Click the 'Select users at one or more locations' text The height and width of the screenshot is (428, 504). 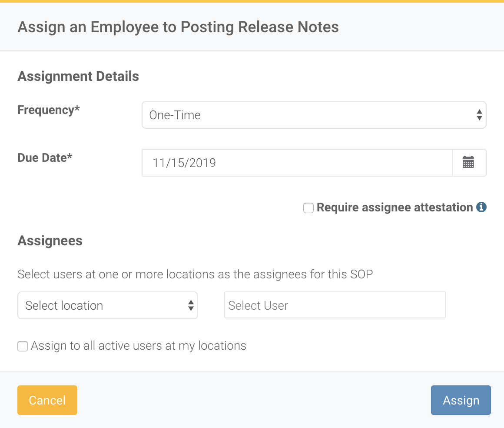195,274
